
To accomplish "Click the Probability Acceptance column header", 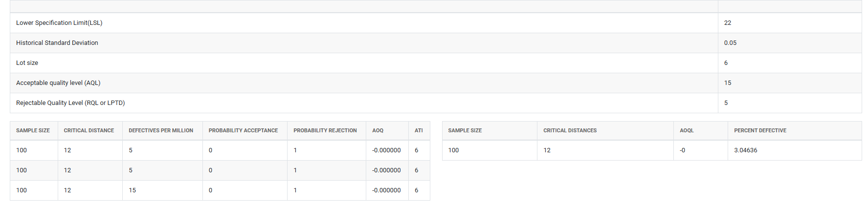I will coord(243,131).
